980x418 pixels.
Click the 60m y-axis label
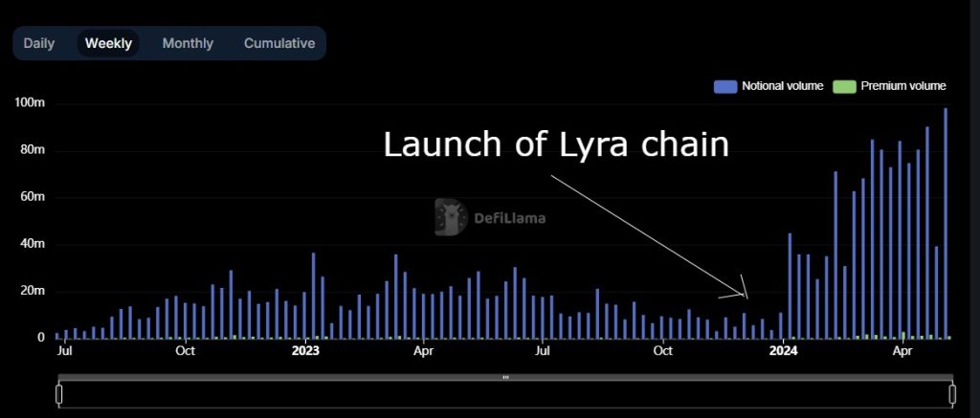pos(33,197)
